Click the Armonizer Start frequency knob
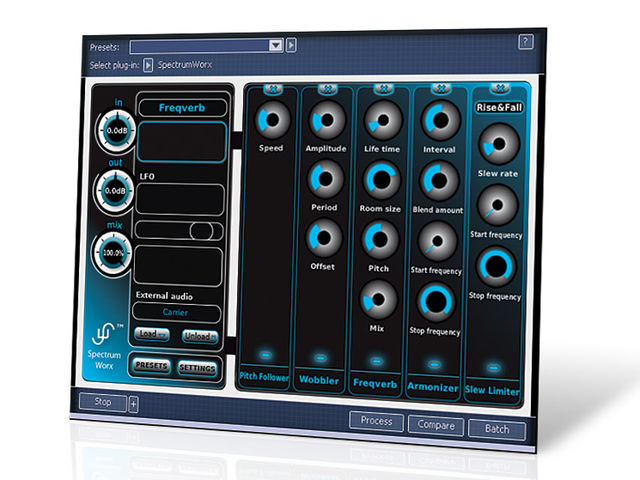This screenshot has width=640, height=480. coord(437,241)
